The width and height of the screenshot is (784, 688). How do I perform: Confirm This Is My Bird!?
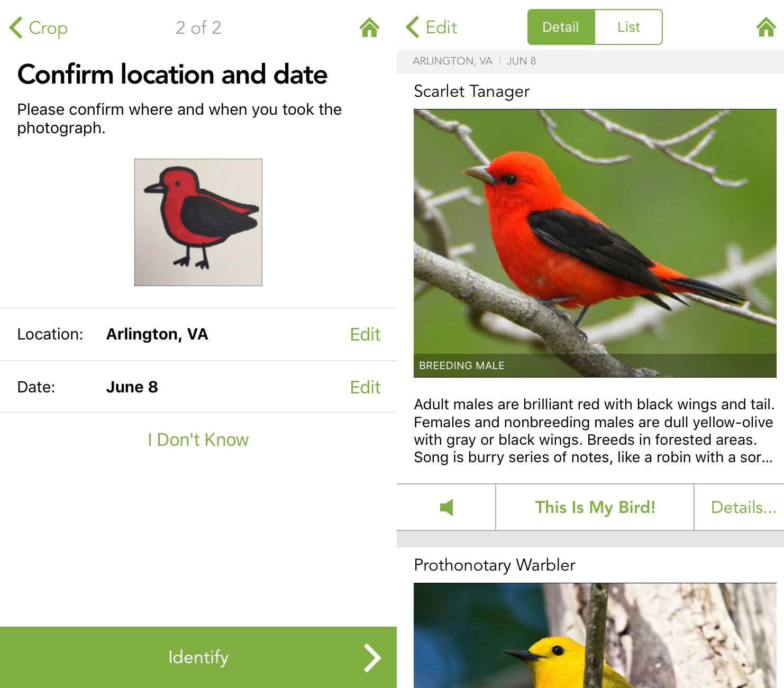coord(595,507)
